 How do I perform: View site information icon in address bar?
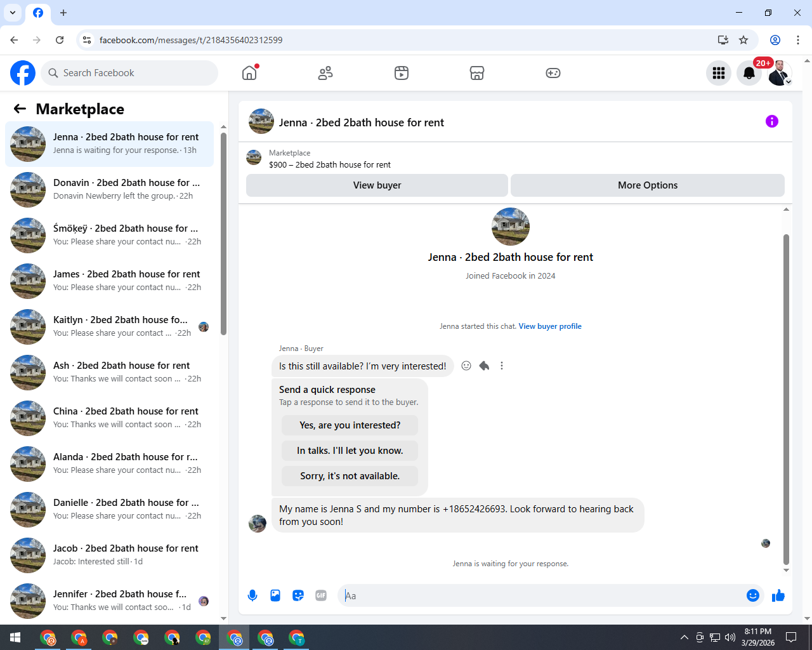pyautogui.click(x=87, y=40)
